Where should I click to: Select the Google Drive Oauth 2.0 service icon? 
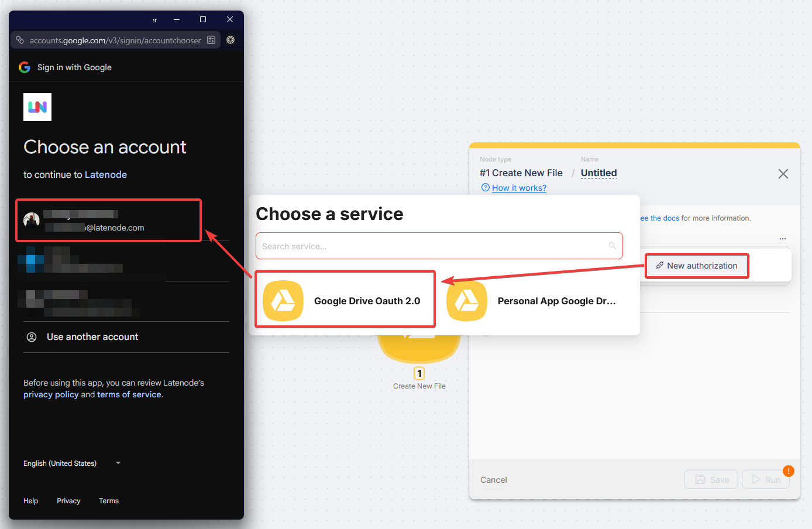pos(283,300)
